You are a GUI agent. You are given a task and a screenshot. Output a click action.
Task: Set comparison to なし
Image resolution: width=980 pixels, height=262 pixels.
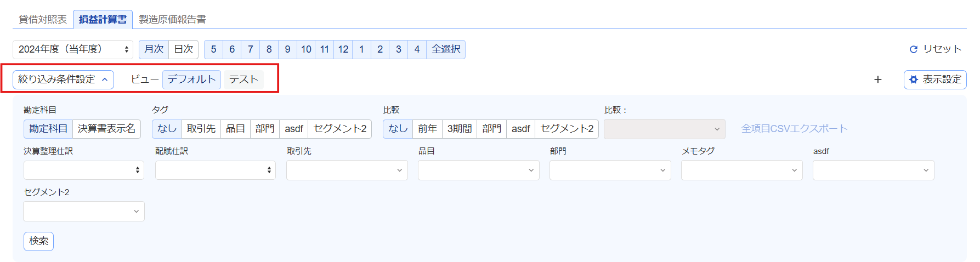pyautogui.click(x=398, y=129)
